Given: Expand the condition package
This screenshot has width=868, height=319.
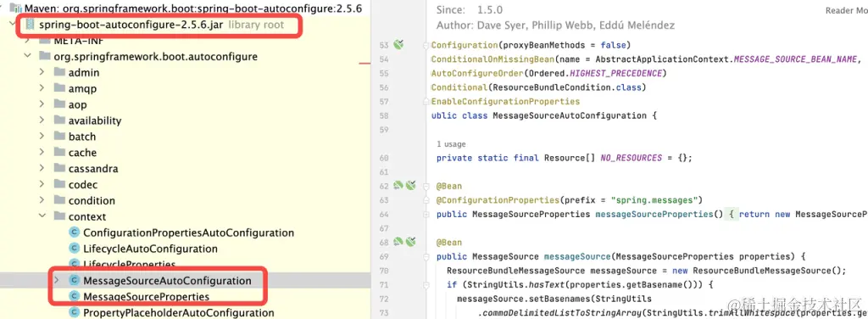Looking at the screenshot, I should pos(42,201).
